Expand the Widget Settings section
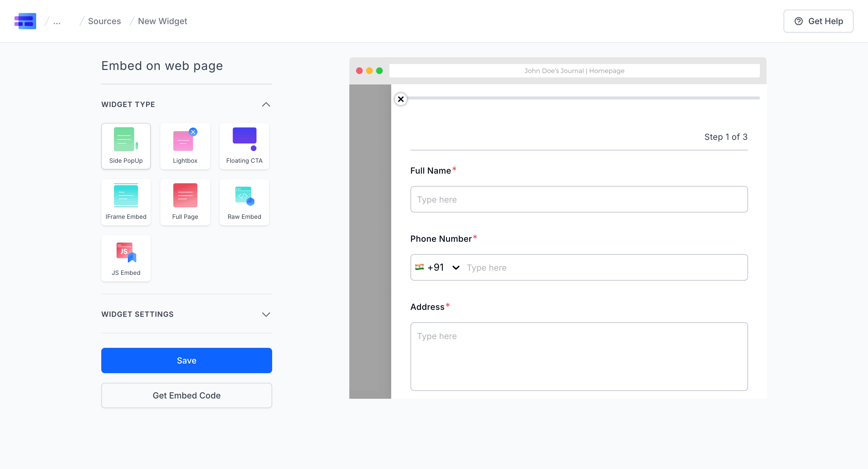This screenshot has width=868, height=469. click(266, 314)
